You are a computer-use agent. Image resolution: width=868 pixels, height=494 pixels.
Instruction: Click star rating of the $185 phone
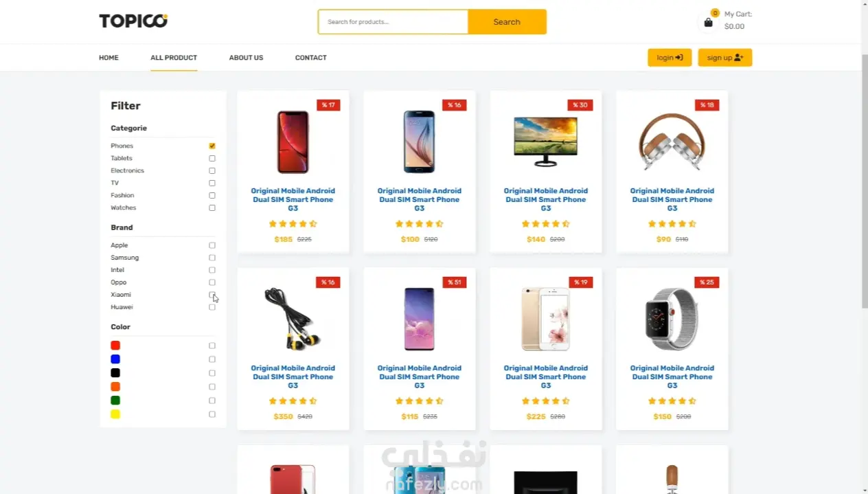[293, 224]
